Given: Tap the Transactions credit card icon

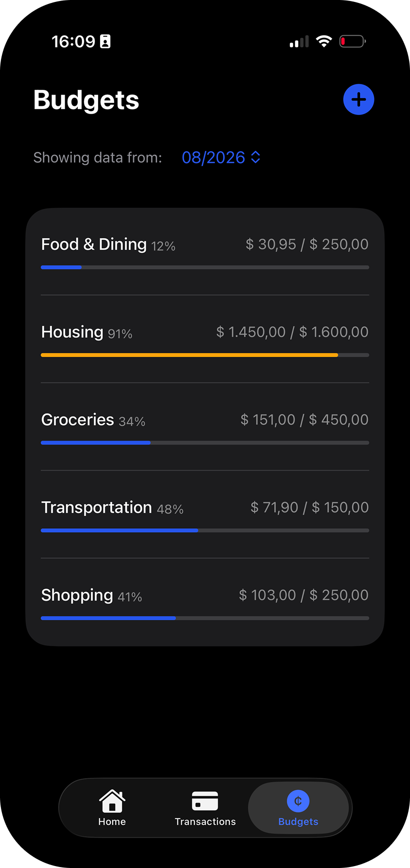Looking at the screenshot, I should (x=205, y=801).
